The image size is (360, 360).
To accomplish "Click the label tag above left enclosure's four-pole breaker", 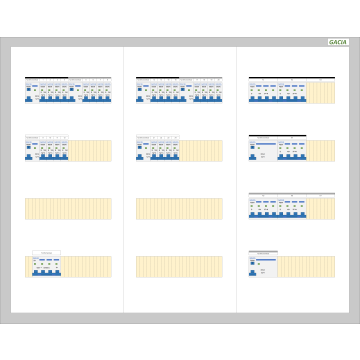I will [47, 253].
